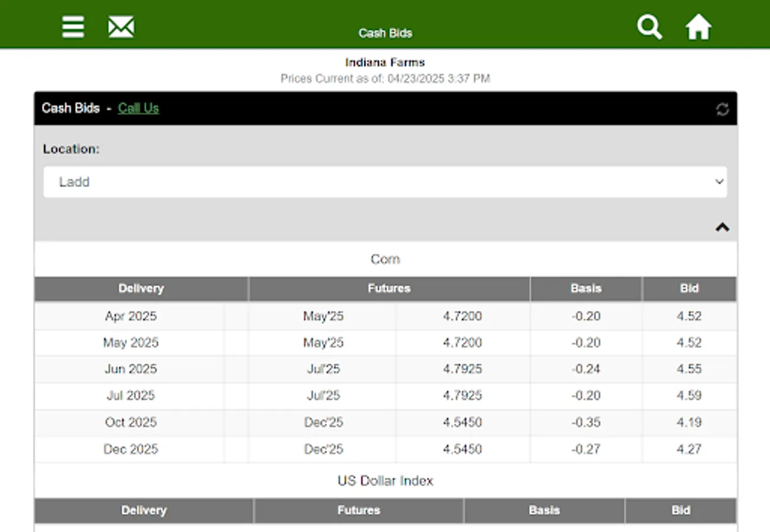
Task: Select the Corn section heading
Action: [x=385, y=258]
